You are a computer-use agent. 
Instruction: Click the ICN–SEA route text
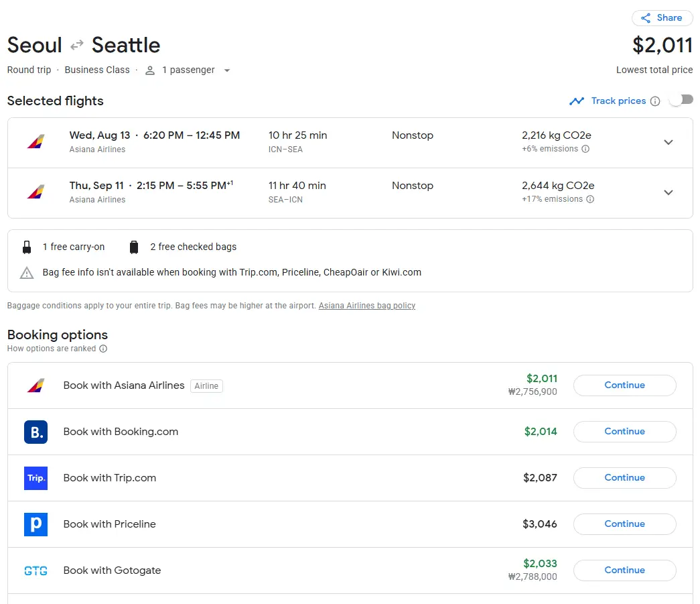click(x=286, y=149)
